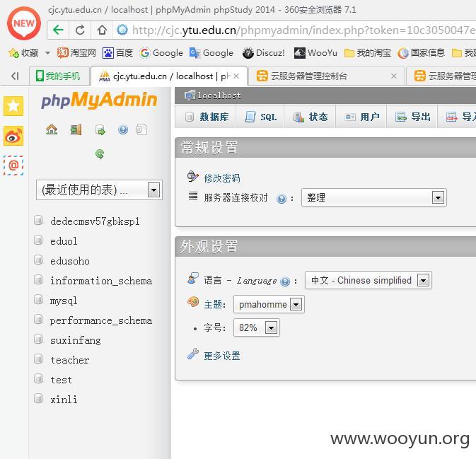Click browser home button
Screen dimensions: 476x459
point(102,30)
